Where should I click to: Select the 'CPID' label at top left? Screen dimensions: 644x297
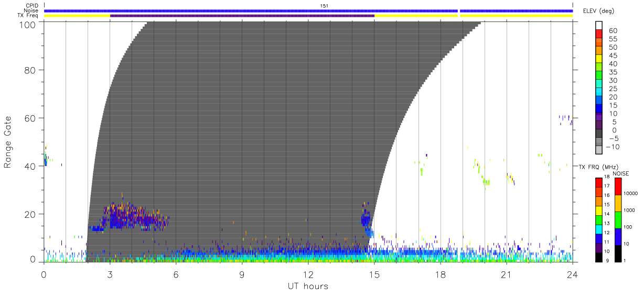[x=31, y=6]
